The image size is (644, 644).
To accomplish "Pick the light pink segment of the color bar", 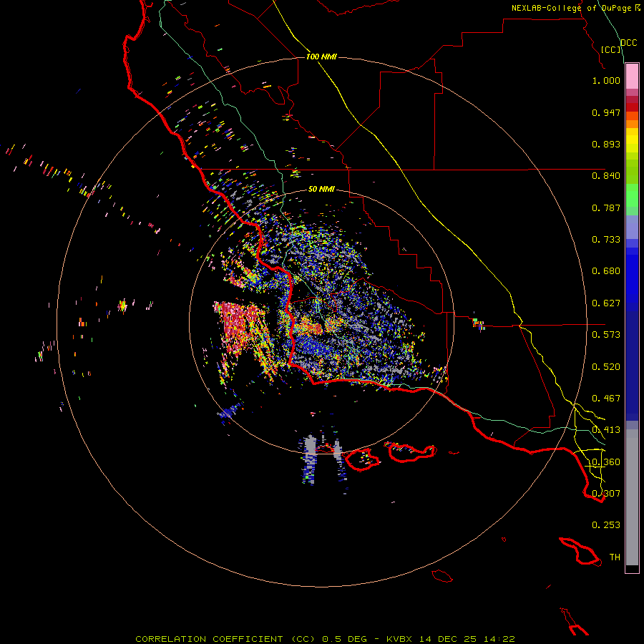I will tap(632, 77).
